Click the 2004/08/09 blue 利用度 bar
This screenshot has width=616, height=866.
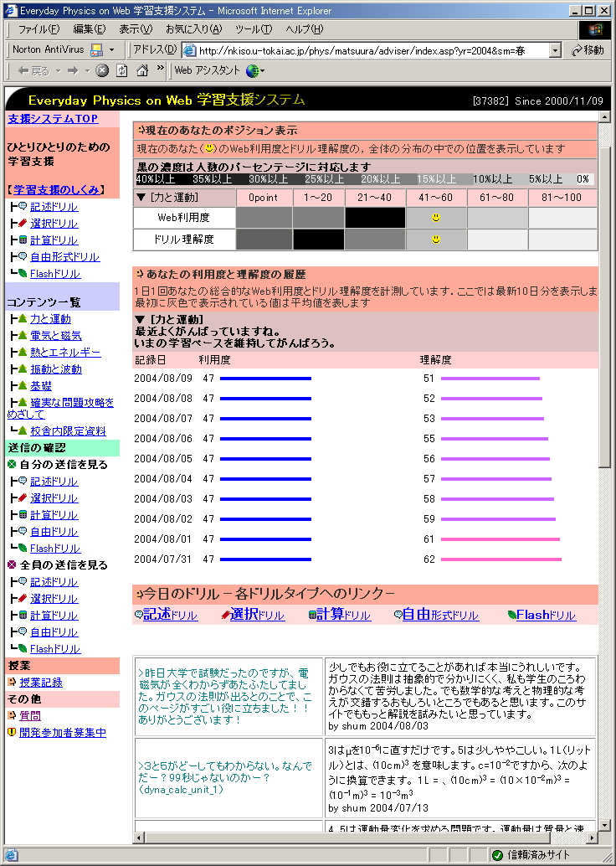point(265,379)
